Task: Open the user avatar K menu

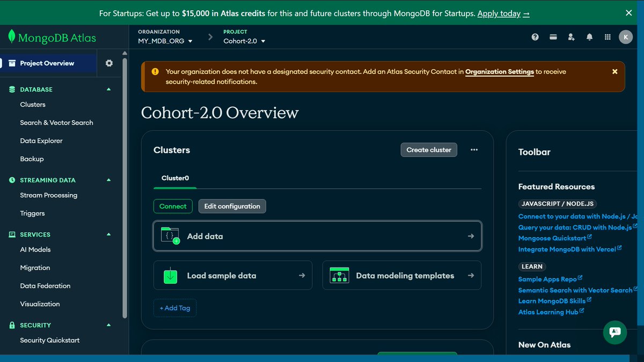Action: (626, 37)
